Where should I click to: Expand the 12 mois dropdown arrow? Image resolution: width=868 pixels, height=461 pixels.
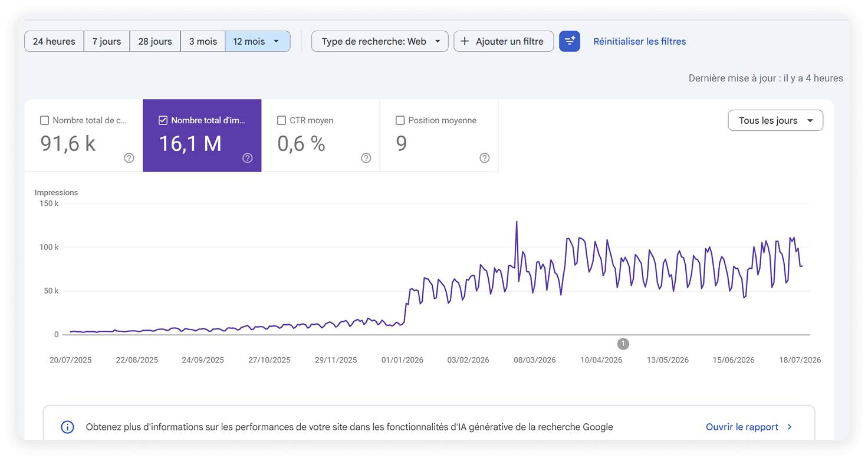point(277,41)
